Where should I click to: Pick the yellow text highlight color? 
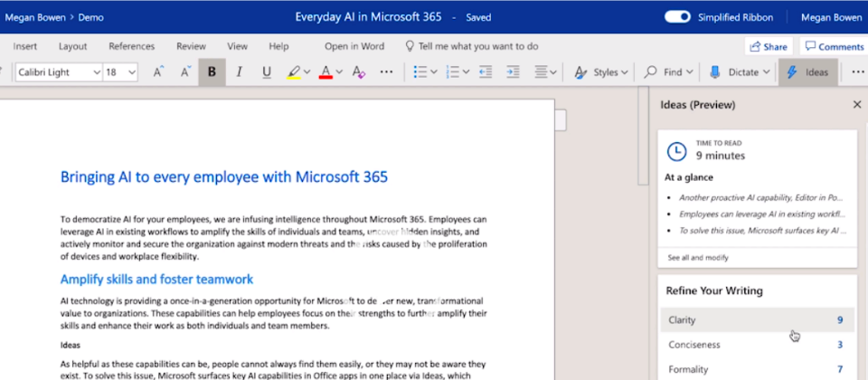click(293, 72)
